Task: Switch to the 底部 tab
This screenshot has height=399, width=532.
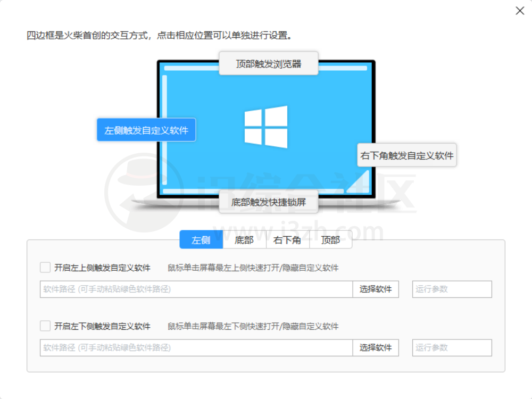Action: (x=244, y=240)
